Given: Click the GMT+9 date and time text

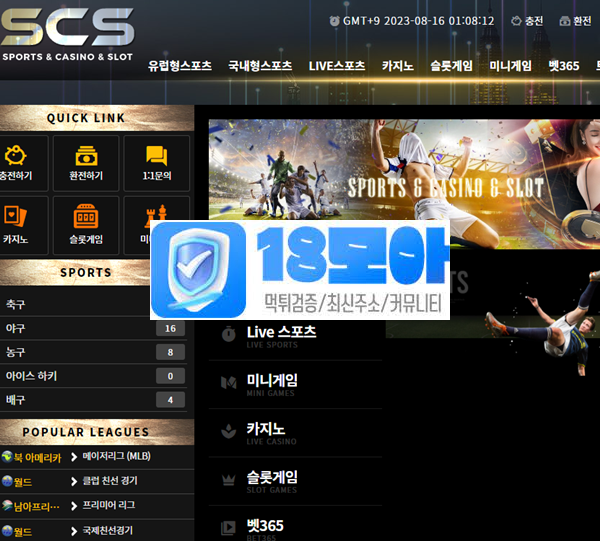Looking at the screenshot, I should [x=419, y=21].
